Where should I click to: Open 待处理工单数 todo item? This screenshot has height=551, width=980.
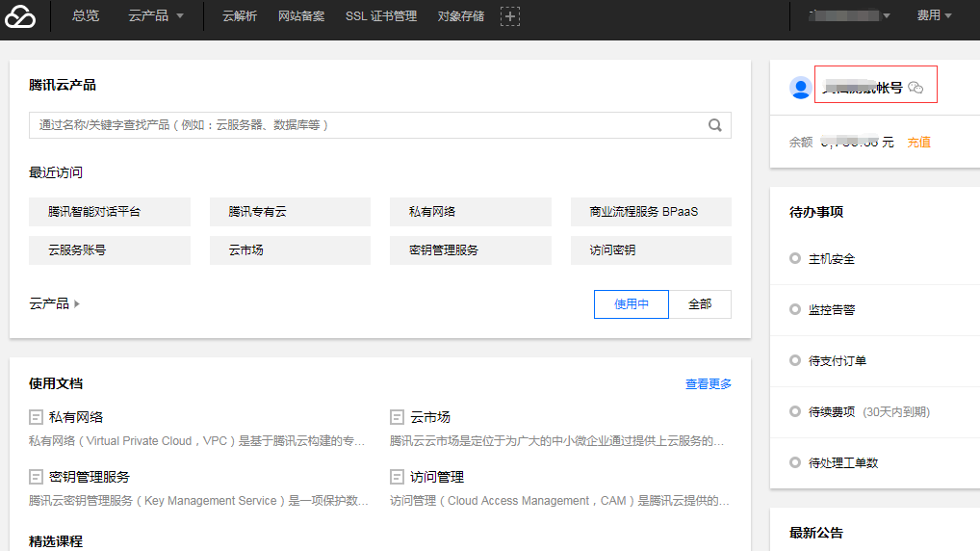click(843, 462)
